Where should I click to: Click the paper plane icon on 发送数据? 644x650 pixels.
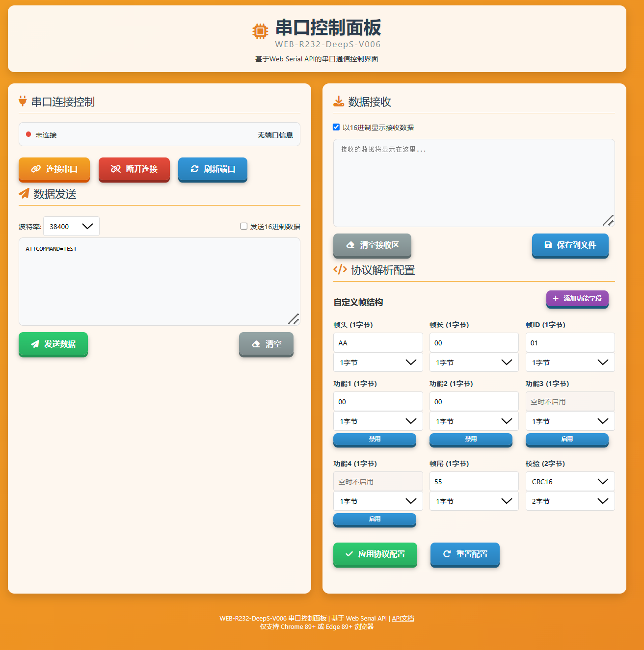(x=35, y=344)
